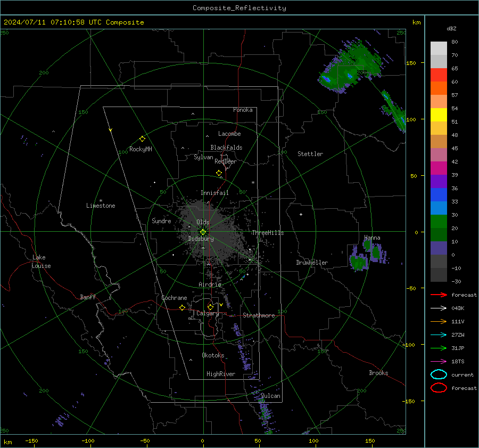Click the green 31JP arrow icon
The image size is (479, 448).
(x=439, y=348)
